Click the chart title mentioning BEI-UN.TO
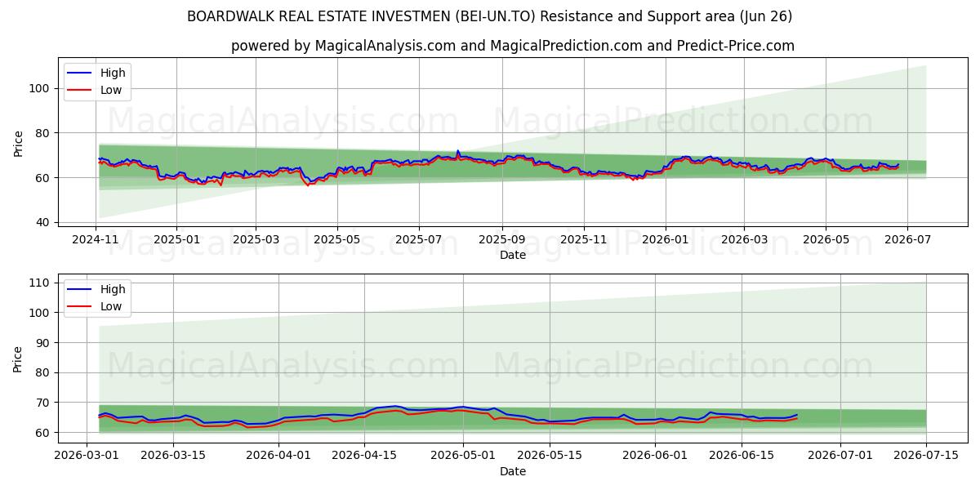Screen dimensions: 980x490 (489, 16)
